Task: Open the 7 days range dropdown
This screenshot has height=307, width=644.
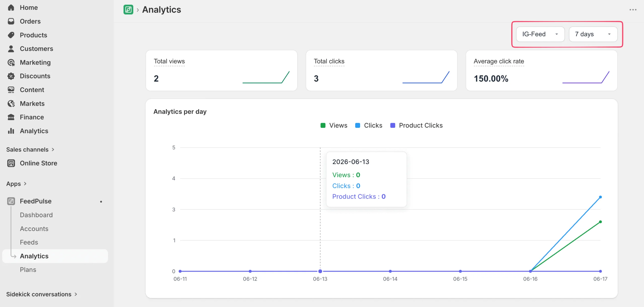Action: point(593,34)
